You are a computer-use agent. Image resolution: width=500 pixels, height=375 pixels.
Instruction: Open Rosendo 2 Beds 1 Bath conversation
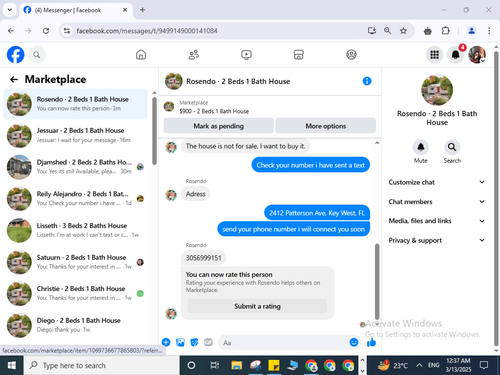point(75,104)
